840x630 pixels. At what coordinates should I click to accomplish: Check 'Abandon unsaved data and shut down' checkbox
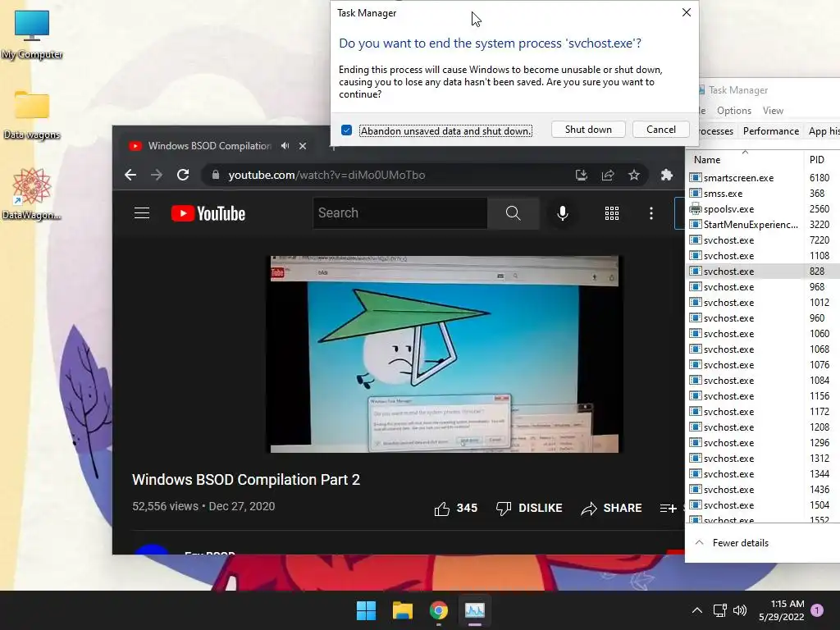(347, 130)
